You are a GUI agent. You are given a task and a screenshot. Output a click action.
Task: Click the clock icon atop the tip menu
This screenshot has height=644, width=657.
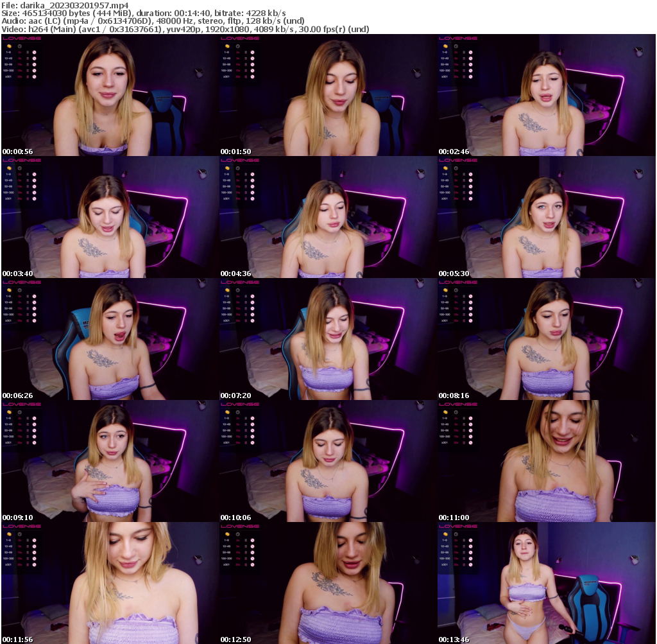[19, 46]
